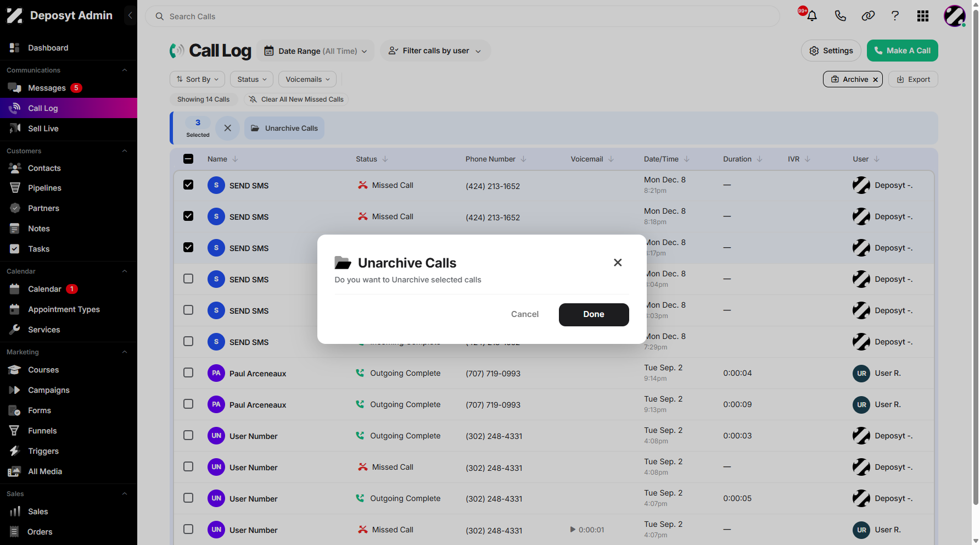Collapse the sidebar with the chevron

[x=130, y=15]
